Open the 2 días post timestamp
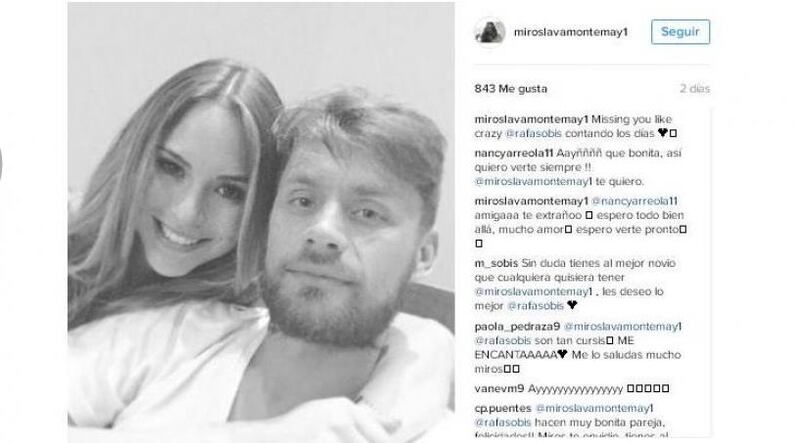 point(694,88)
